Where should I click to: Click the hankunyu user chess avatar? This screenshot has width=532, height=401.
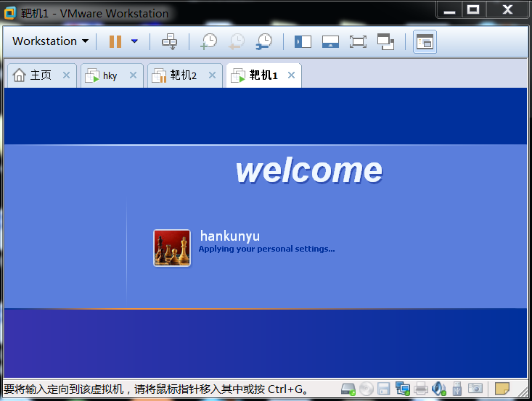(172, 248)
